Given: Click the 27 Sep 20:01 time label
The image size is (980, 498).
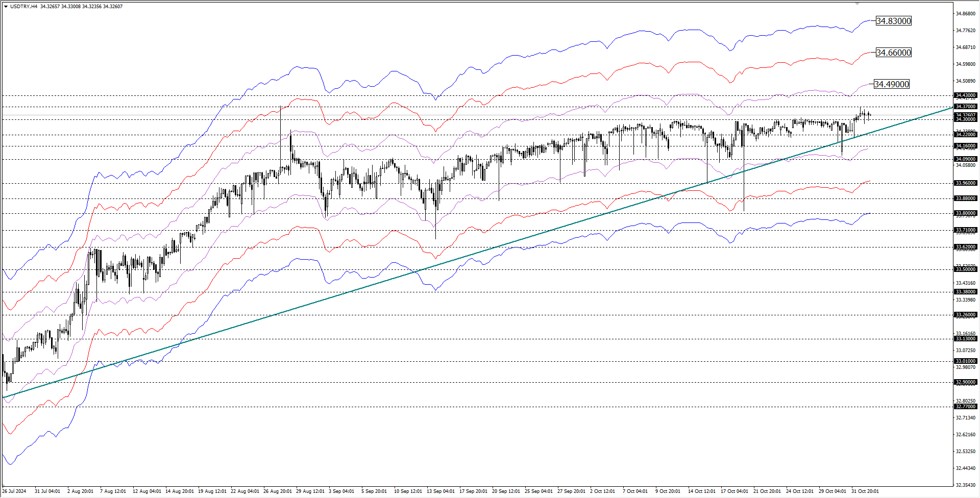Looking at the screenshot, I should (572, 491).
